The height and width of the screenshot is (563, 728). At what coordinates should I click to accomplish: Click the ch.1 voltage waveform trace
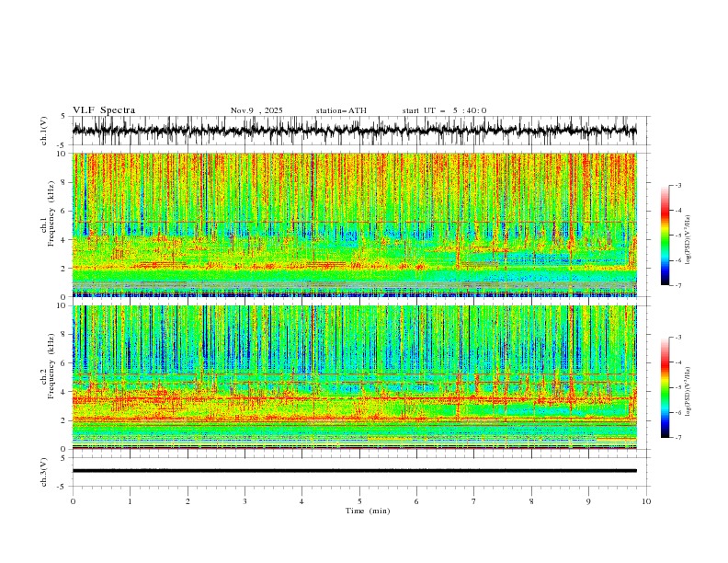(x=355, y=131)
